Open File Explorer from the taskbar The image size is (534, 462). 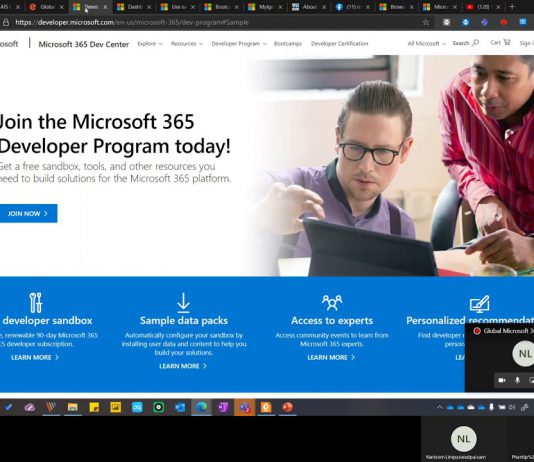[x=73, y=407]
